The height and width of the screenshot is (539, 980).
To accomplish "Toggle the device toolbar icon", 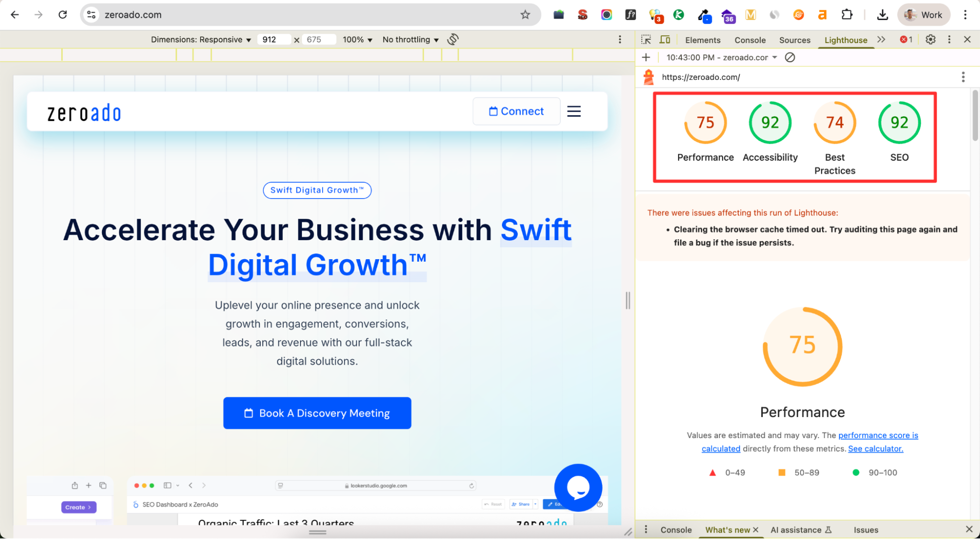I will (x=665, y=40).
